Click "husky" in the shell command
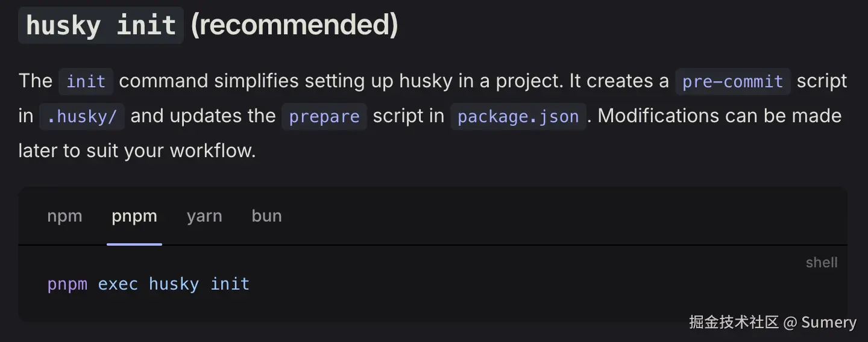This screenshot has height=342, width=868. 174,284
